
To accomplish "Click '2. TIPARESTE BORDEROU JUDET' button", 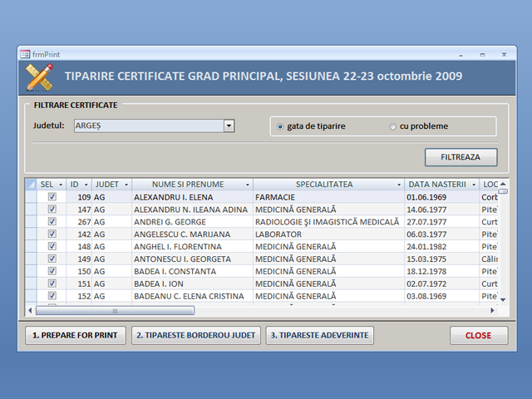I will [196, 335].
